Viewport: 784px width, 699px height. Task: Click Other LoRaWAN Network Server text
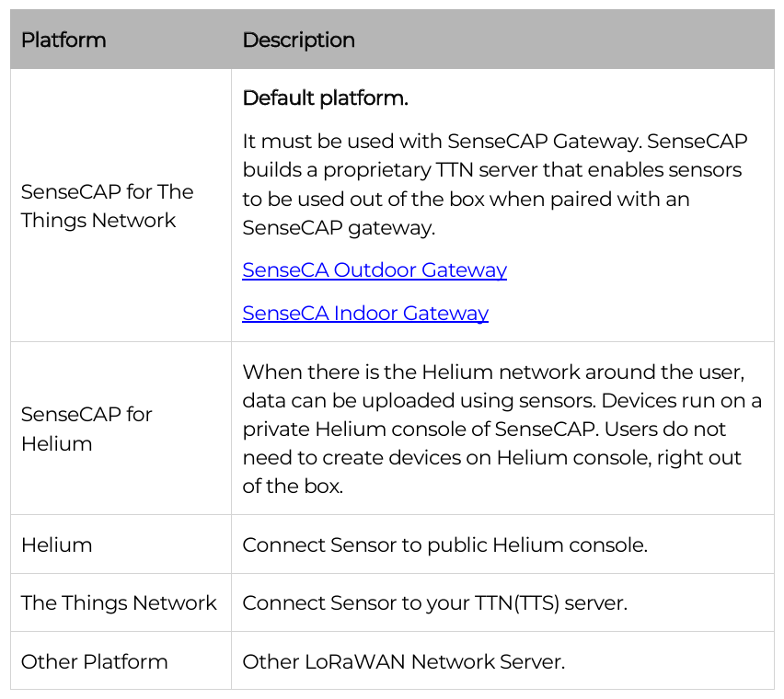click(x=403, y=661)
